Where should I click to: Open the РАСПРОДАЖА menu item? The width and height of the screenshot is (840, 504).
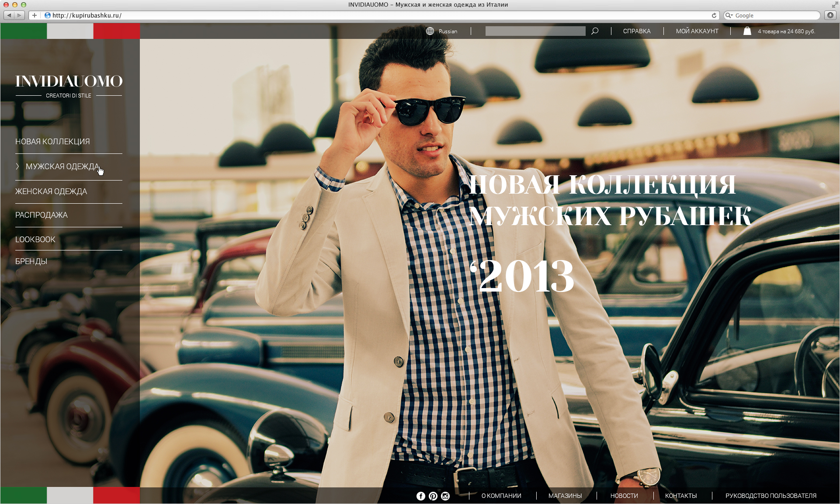[x=42, y=215]
